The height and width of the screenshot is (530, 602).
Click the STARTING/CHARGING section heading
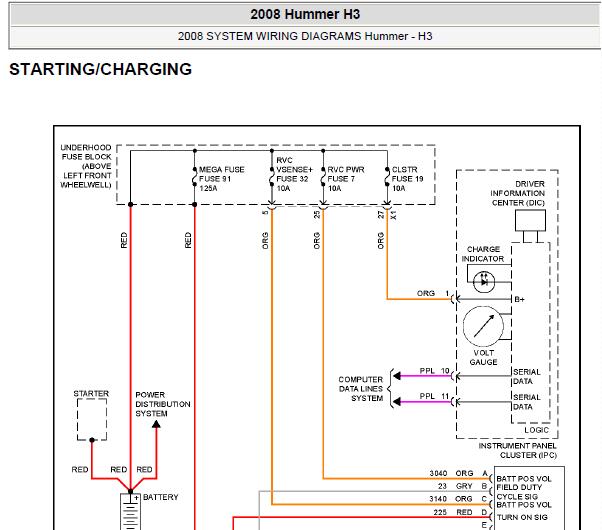click(x=101, y=70)
